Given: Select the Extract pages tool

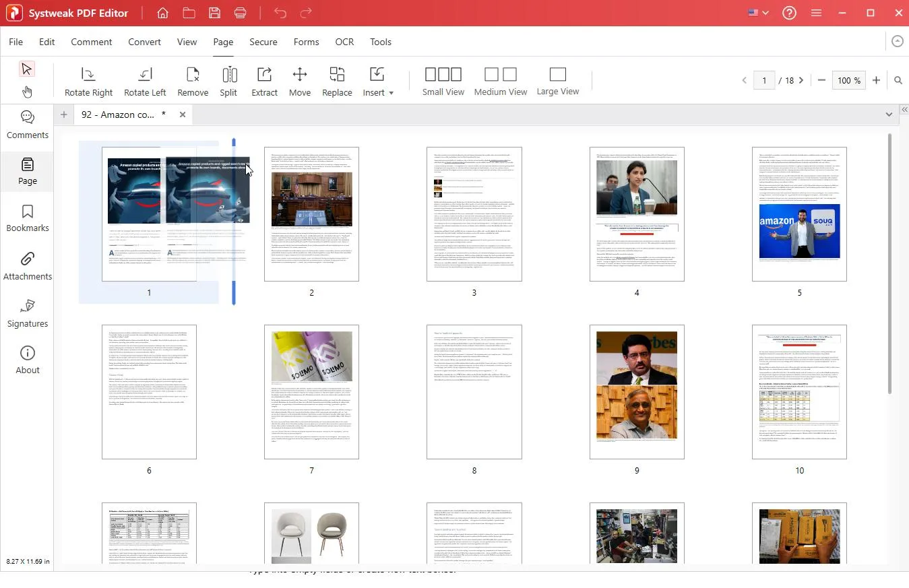Looking at the screenshot, I should (264, 79).
